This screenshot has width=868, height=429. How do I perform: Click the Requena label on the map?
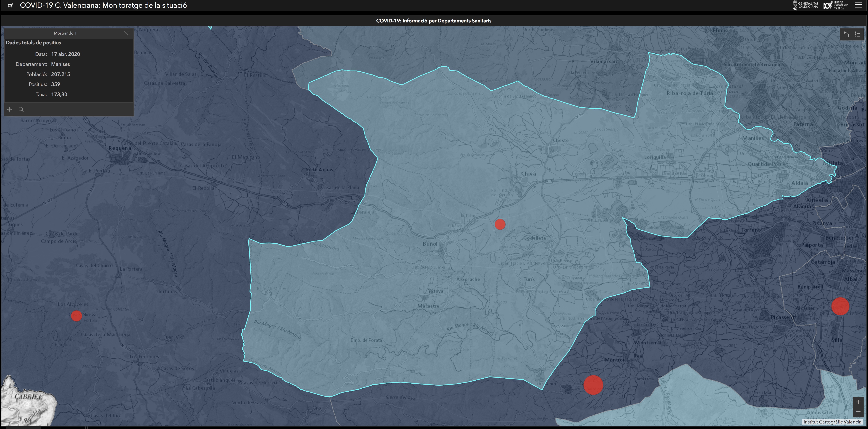click(x=120, y=148)
